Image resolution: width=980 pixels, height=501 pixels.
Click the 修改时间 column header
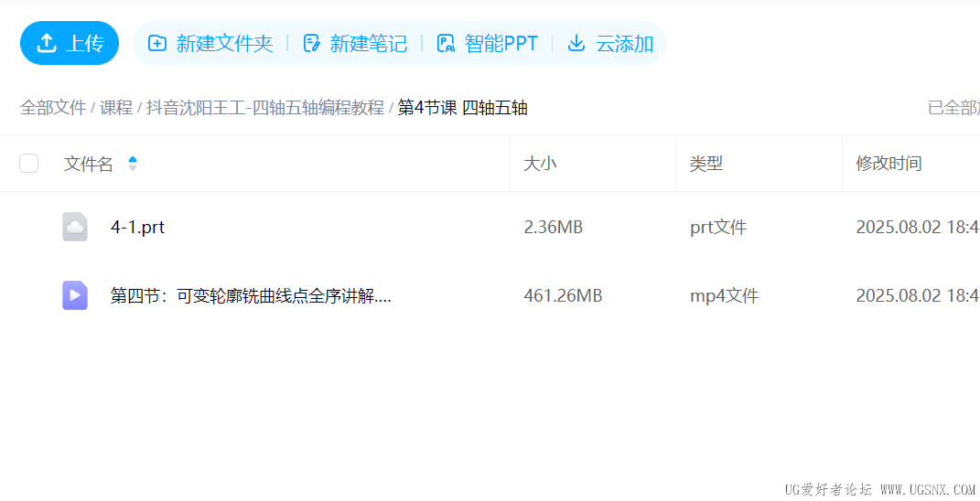[x=888, y=164]
